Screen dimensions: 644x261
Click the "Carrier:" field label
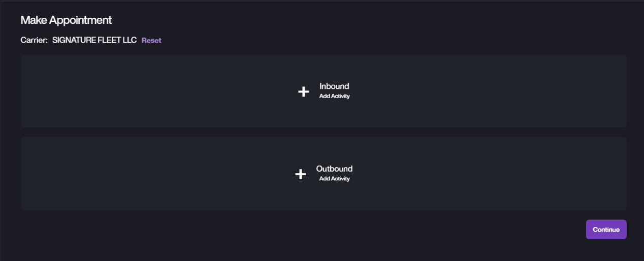(34, 40)
